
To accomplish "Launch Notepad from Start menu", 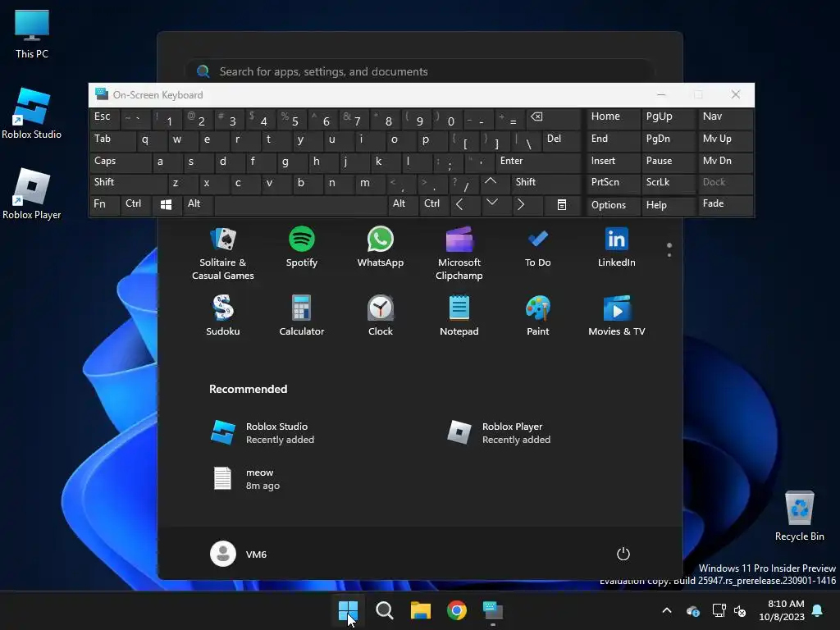I will tap(459, 316).
